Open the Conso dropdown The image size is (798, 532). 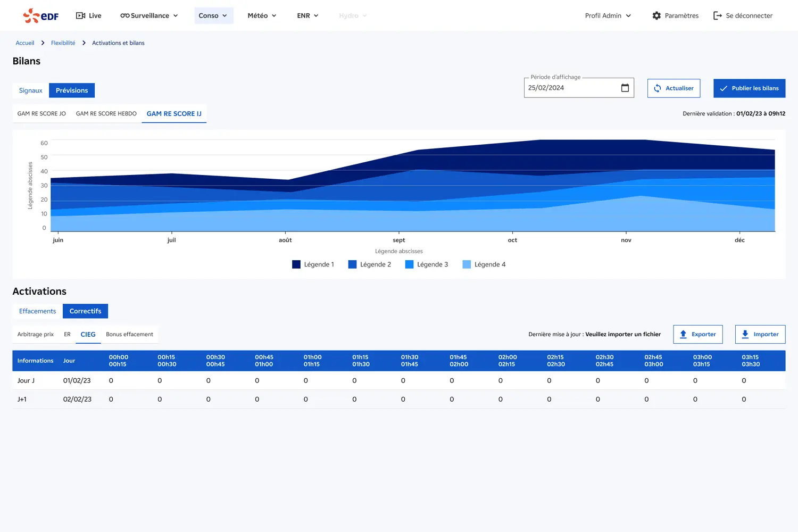coord(213,15)
